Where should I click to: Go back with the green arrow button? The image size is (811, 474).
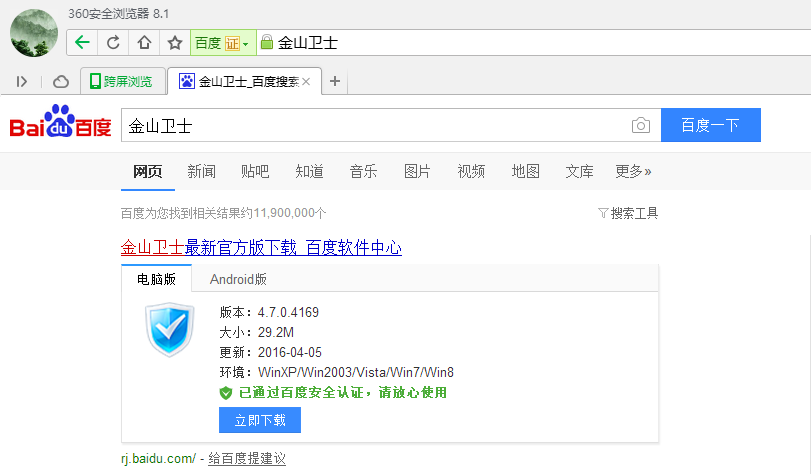(x=82, y=42)
